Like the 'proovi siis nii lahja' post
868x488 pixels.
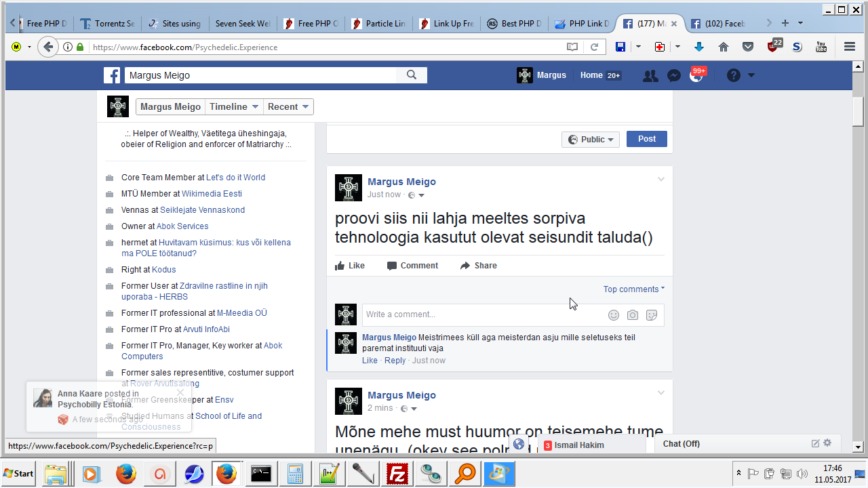point(350,266)
